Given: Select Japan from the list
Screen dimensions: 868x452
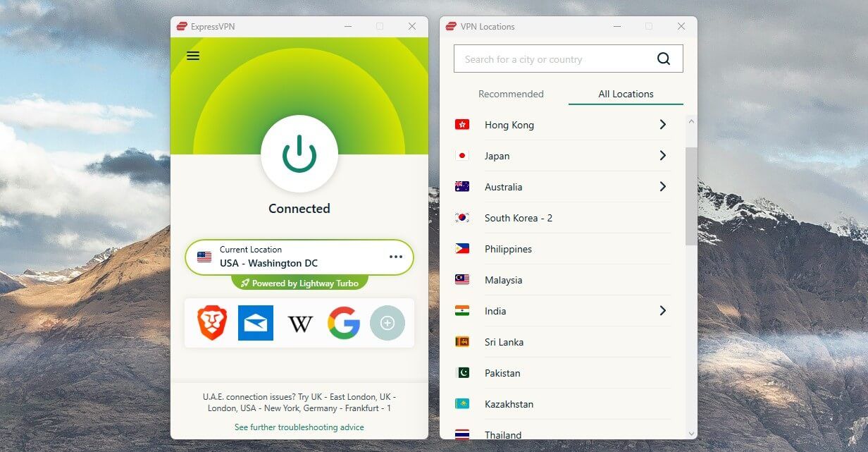Looking at the screenshot, I should [x=497, y=156].
